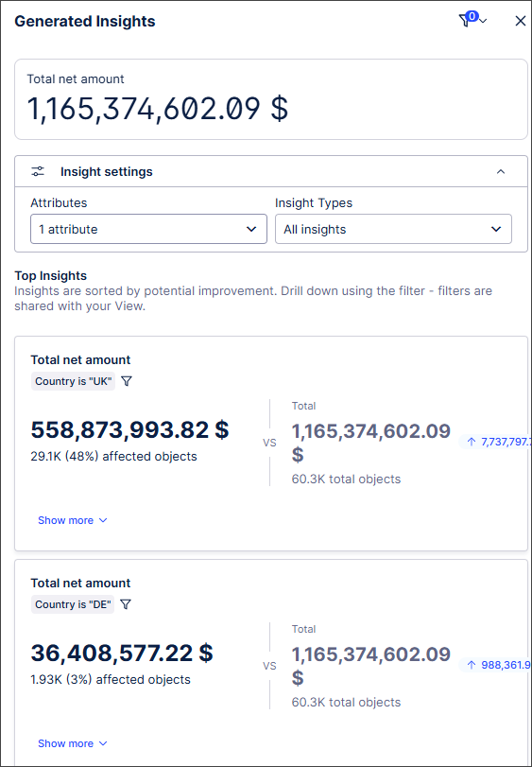The width and height of the screenshot is (532, 767).
Task: Open the Attributes dropdown showing 1 attribute
Action: tap(148, 229)
